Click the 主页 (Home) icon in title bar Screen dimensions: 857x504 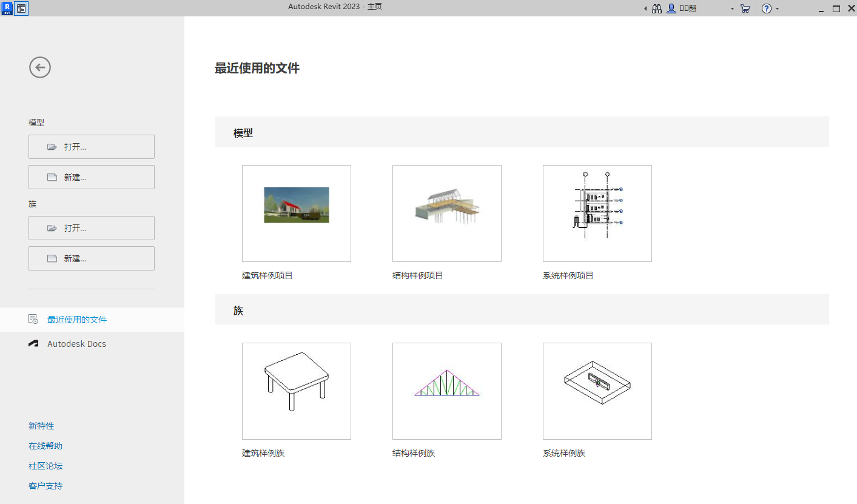(21, 8)
